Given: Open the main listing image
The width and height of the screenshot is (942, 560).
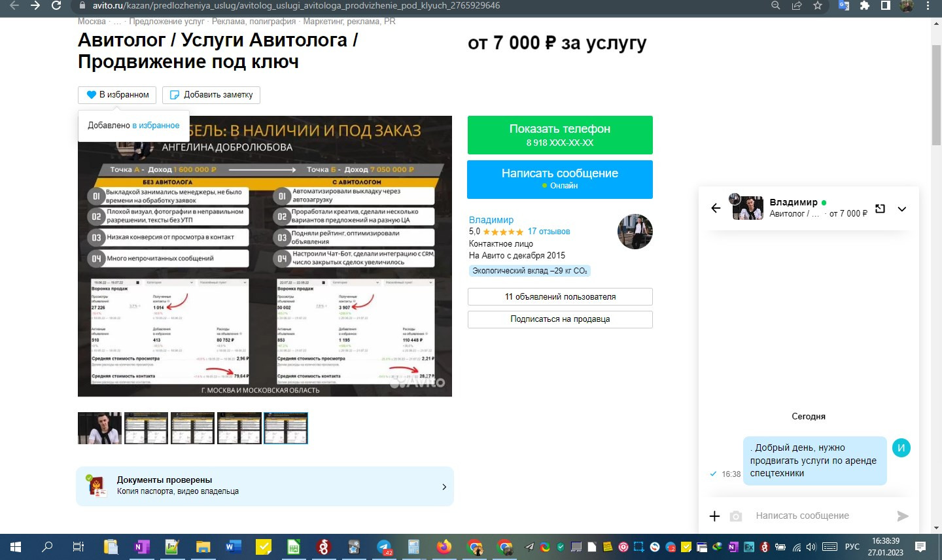Looking at the screenshot, I should point(265,256).
